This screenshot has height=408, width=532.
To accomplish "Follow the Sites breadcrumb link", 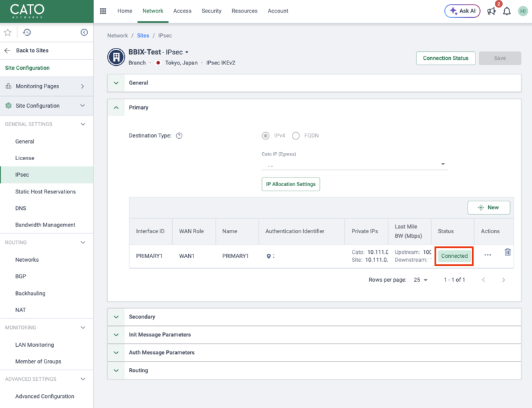I will pyautogui.click(x=143, y=36).
